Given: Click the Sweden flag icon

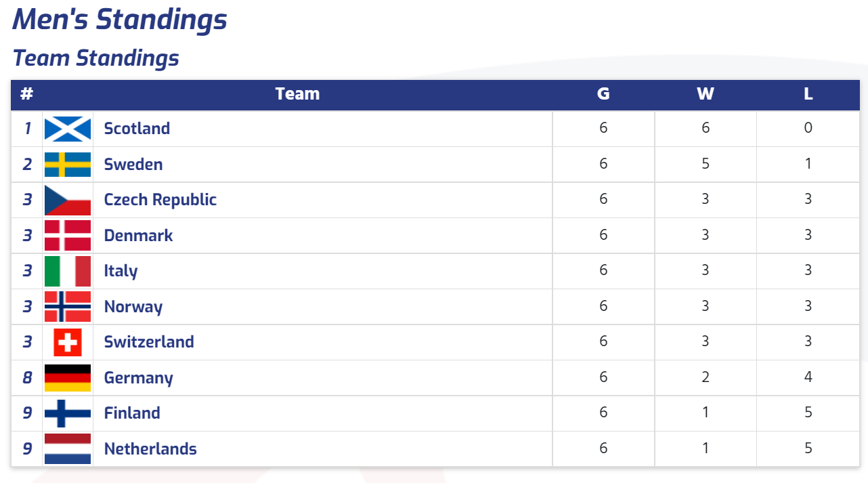Looking at the screenshot, I should point(68,165).
